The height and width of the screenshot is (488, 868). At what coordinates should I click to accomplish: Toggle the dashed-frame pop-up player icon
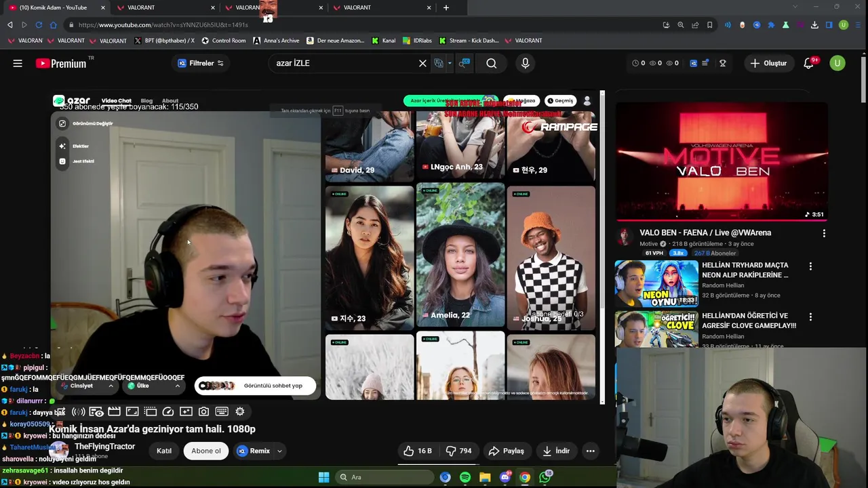click(x=150, y=411)
